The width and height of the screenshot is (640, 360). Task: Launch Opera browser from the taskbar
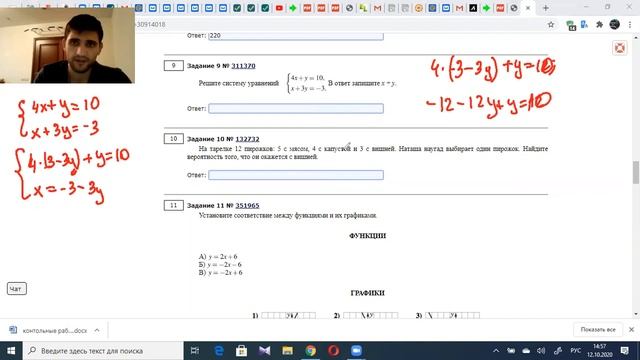coord(333,351)
